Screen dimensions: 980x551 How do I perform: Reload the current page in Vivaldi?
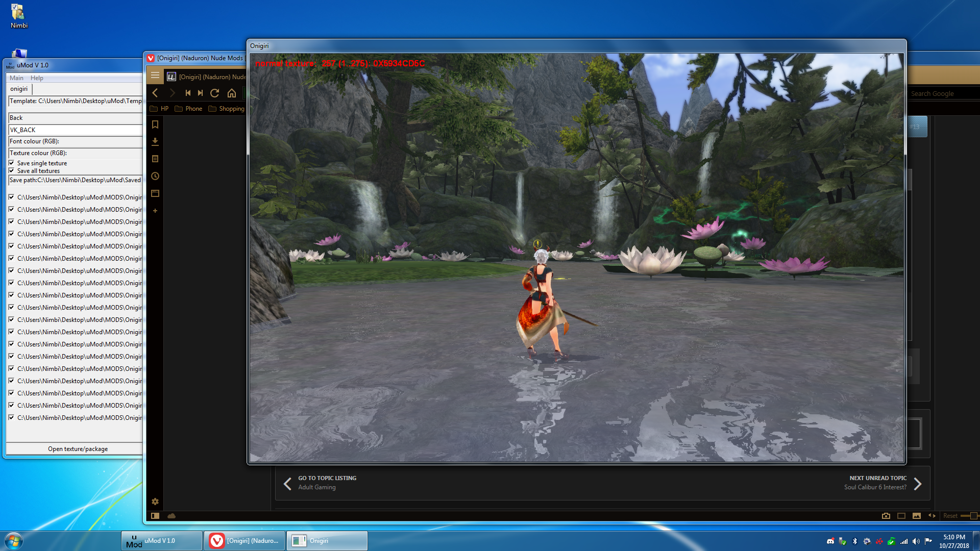[215, 93]
